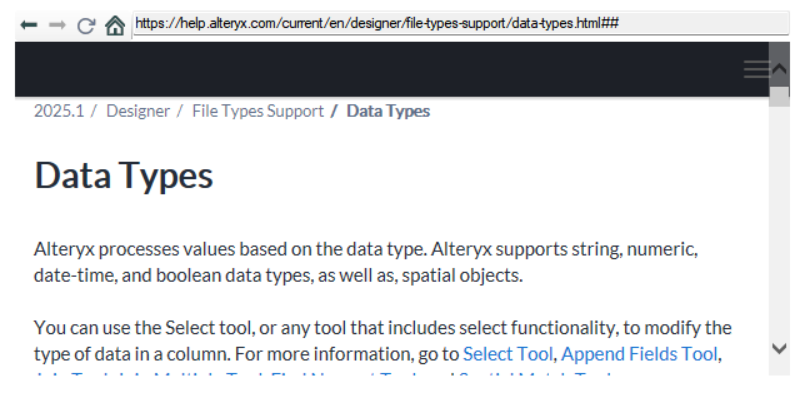The width and height of the screenshot is (804, 408).
Task: Go to the Designer breadcrumb link
Action: pos(138,111)
